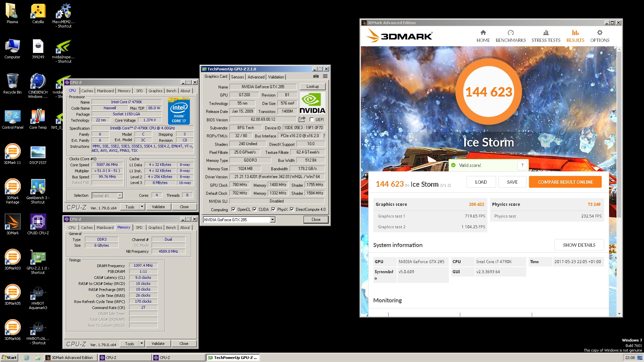Open BENCHMARKS in 3DMark navigation
The width and height of the screenshot is (644, 362).
tap(511, 36)
